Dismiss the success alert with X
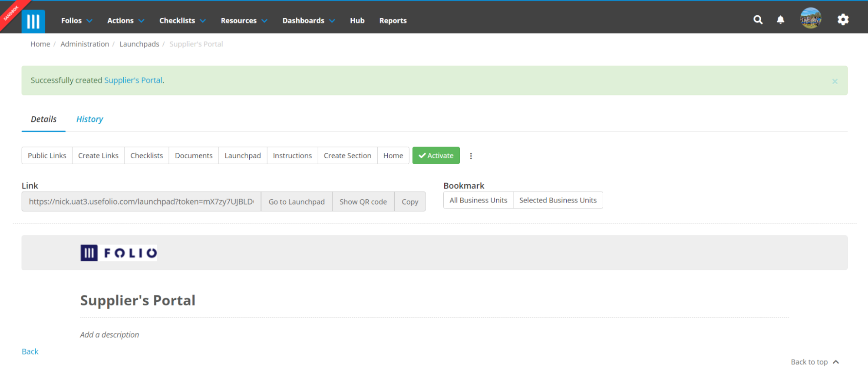The image size is (868, 374). point(835,81)
